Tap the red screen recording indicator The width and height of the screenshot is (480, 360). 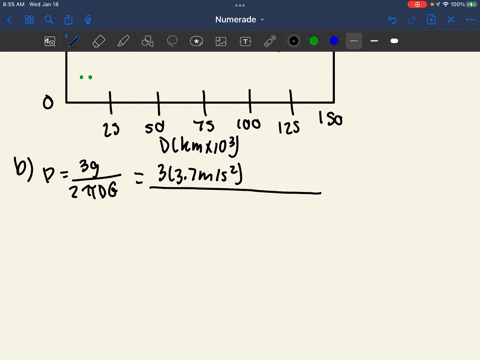(417, 4)
